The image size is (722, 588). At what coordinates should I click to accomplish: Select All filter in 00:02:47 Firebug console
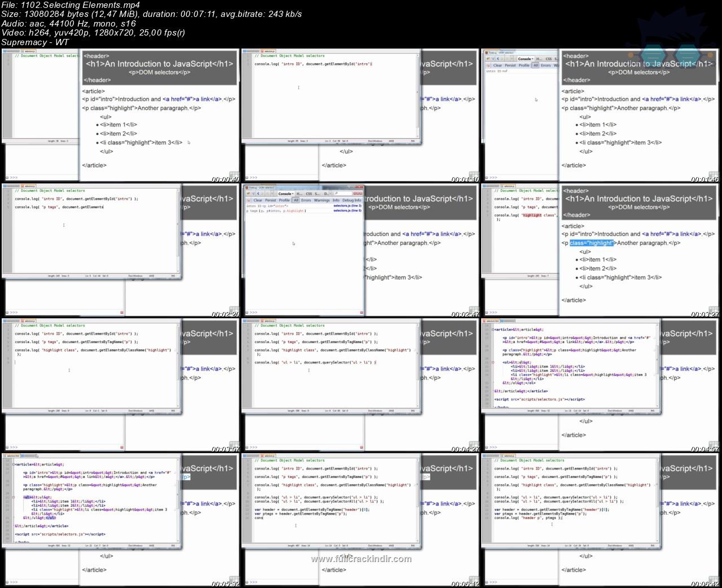296,200
